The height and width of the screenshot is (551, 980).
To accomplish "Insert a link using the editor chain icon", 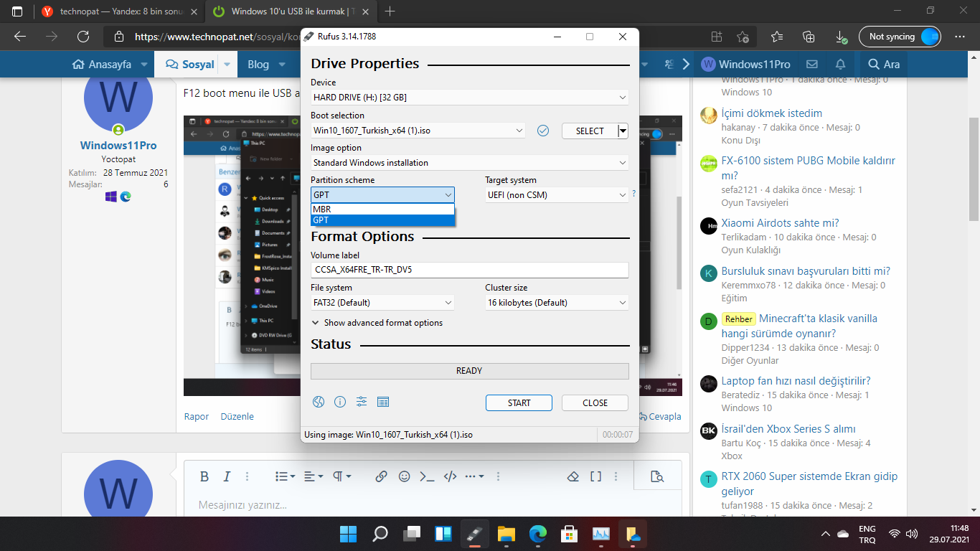I will [x=382, y=476].
